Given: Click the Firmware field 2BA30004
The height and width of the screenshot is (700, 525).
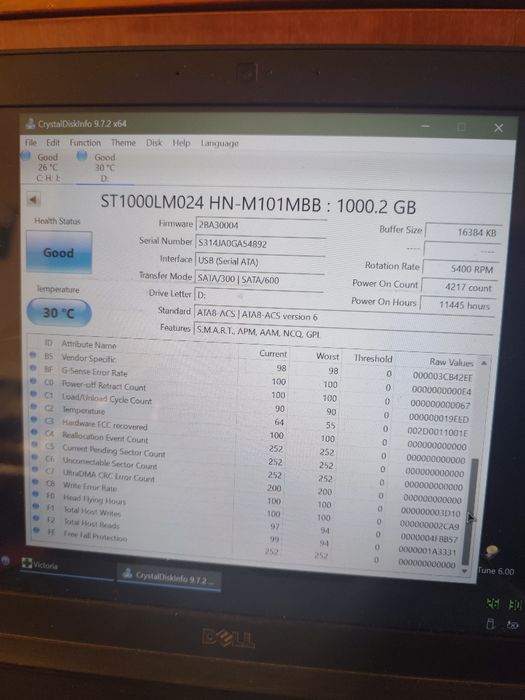Looking at the screenshot, I should [260, 225].
